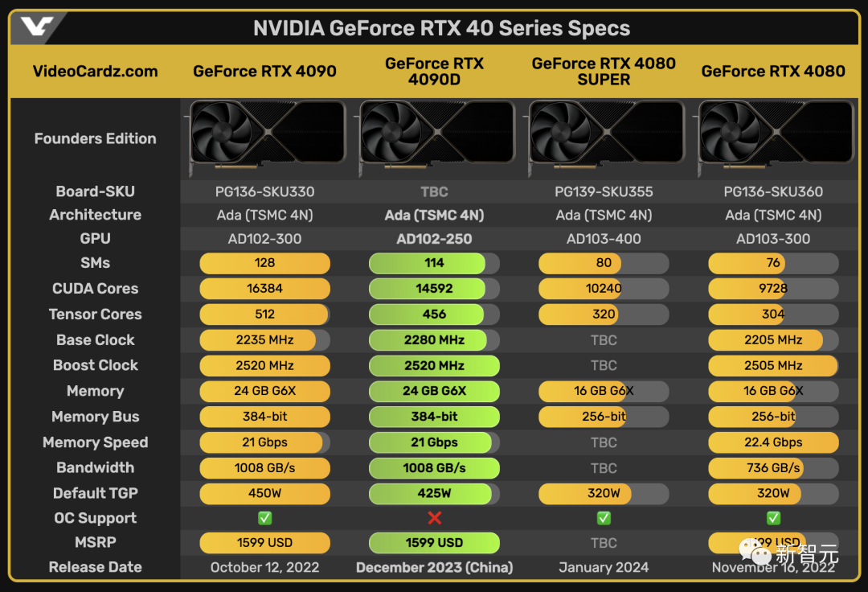
Task: Click the green 425W Default TGP bar
Action: [434, 493]
